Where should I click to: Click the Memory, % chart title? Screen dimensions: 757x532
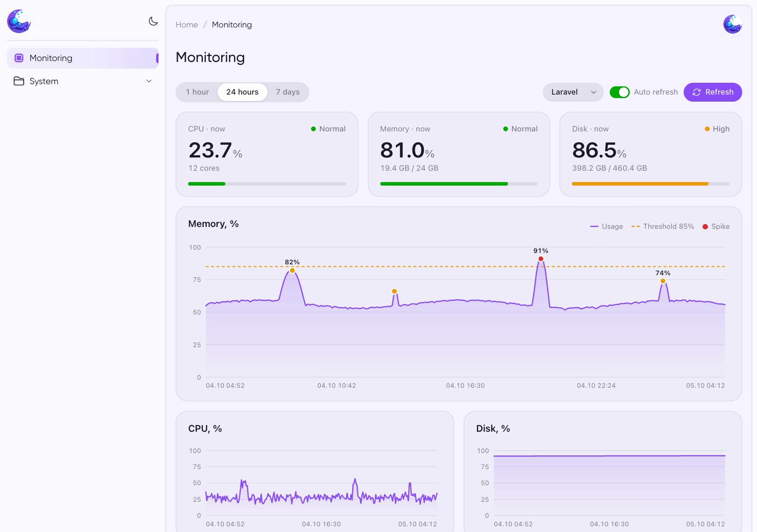pyautogui.click(x=213, y=224)
